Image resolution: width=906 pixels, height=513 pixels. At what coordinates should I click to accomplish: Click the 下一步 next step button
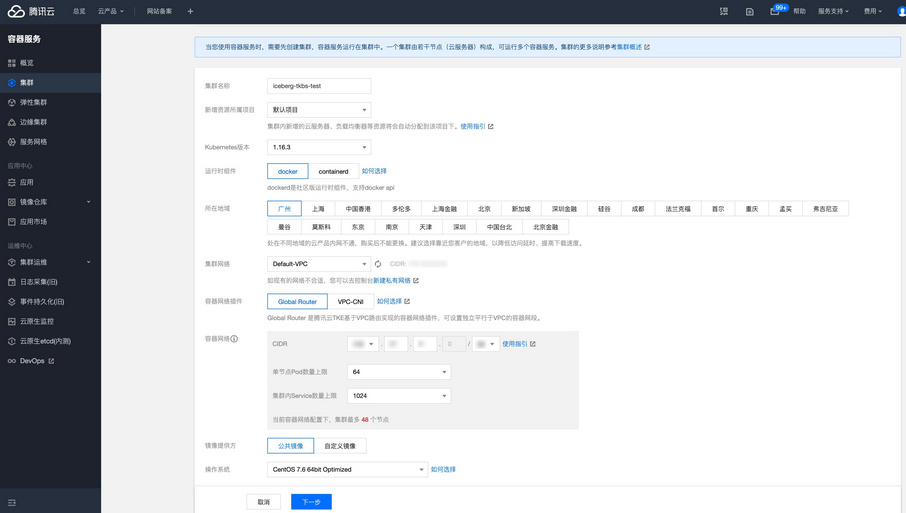[311, 502]
